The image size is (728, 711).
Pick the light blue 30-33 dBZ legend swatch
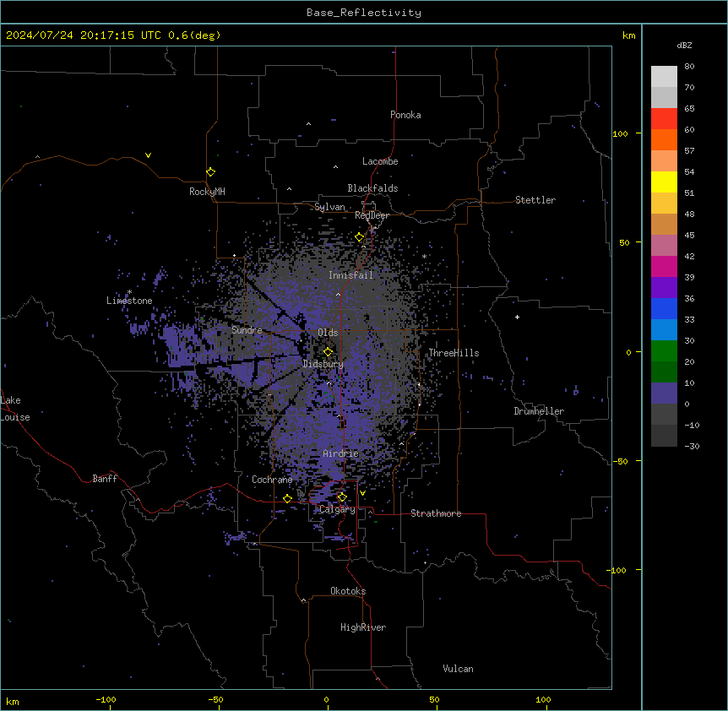(x=664, y=329)
